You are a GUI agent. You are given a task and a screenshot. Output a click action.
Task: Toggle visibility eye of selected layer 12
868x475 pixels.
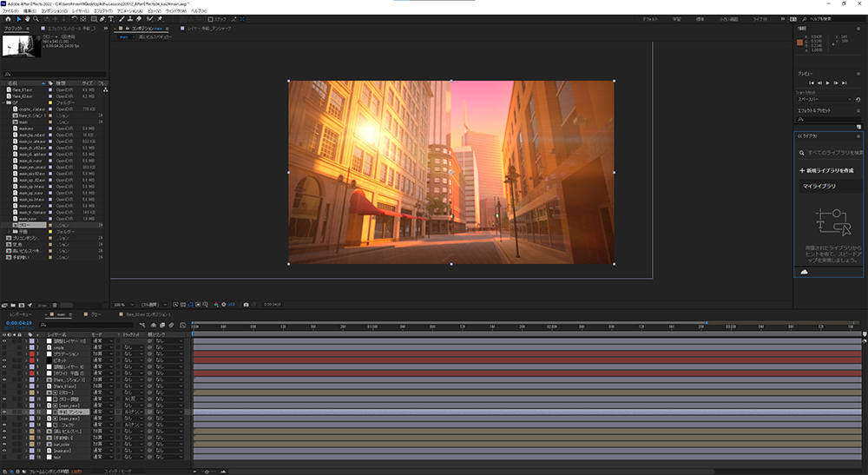4,412
